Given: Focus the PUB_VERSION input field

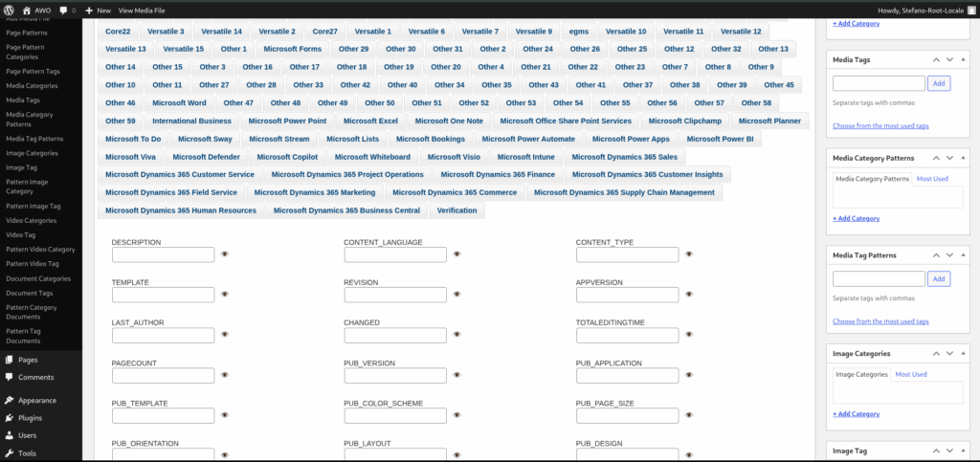Looking at the screenshot, I should coord(395,375).
